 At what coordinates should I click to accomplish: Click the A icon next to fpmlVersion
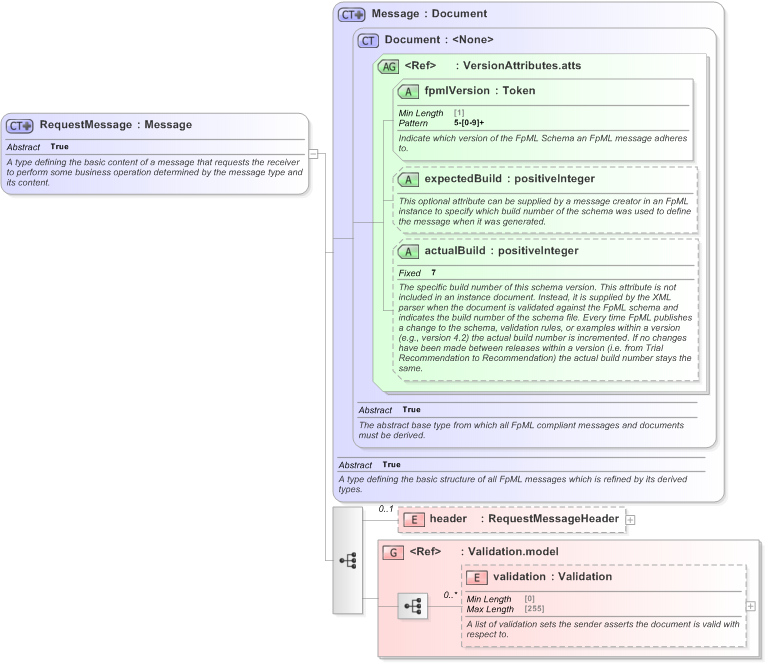(408, 91)
